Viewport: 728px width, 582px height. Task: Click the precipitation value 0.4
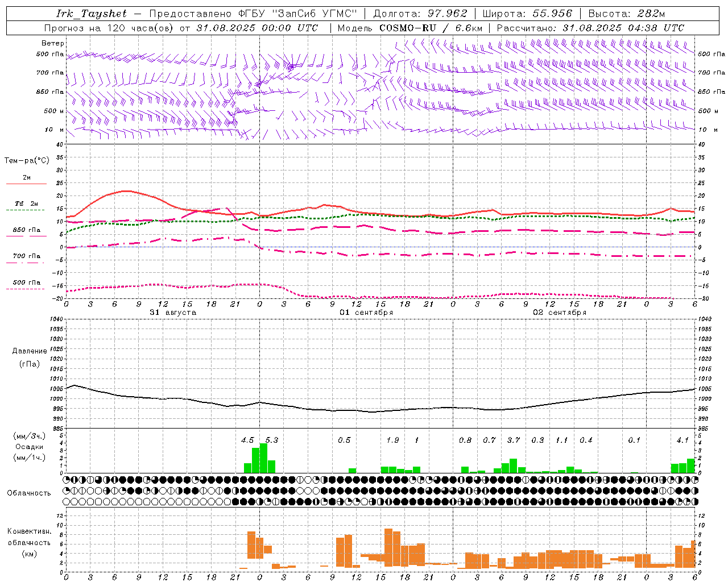(x=586, y=440)
